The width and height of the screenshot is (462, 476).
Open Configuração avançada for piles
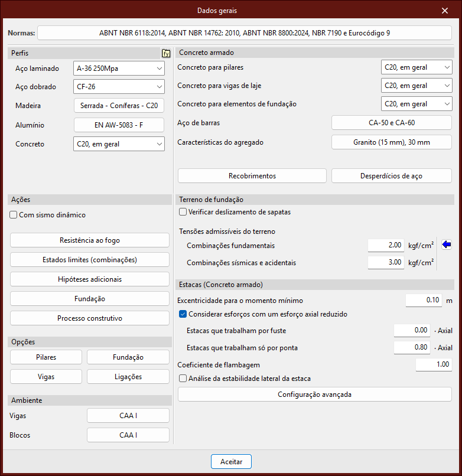314,395
